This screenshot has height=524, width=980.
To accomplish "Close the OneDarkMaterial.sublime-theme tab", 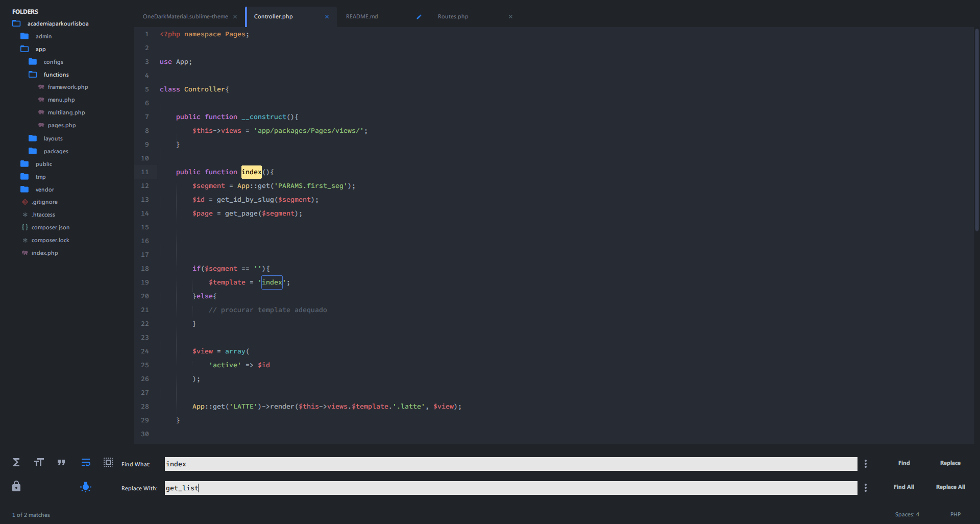I will (x=235, y=17).
